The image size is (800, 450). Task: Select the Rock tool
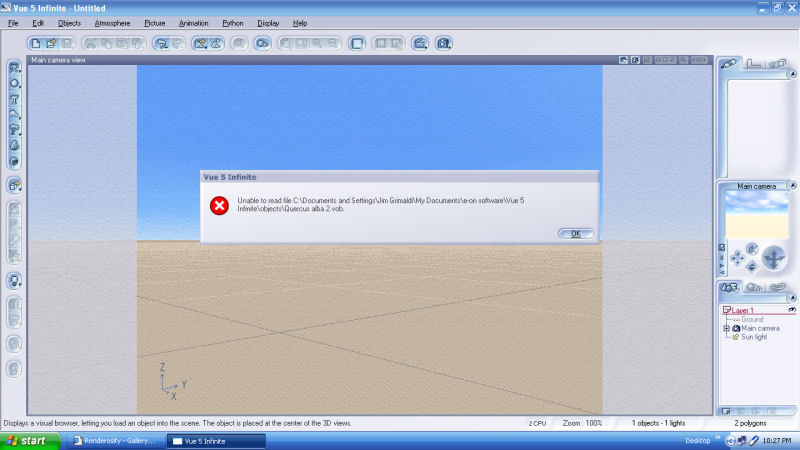pos(14,146)
